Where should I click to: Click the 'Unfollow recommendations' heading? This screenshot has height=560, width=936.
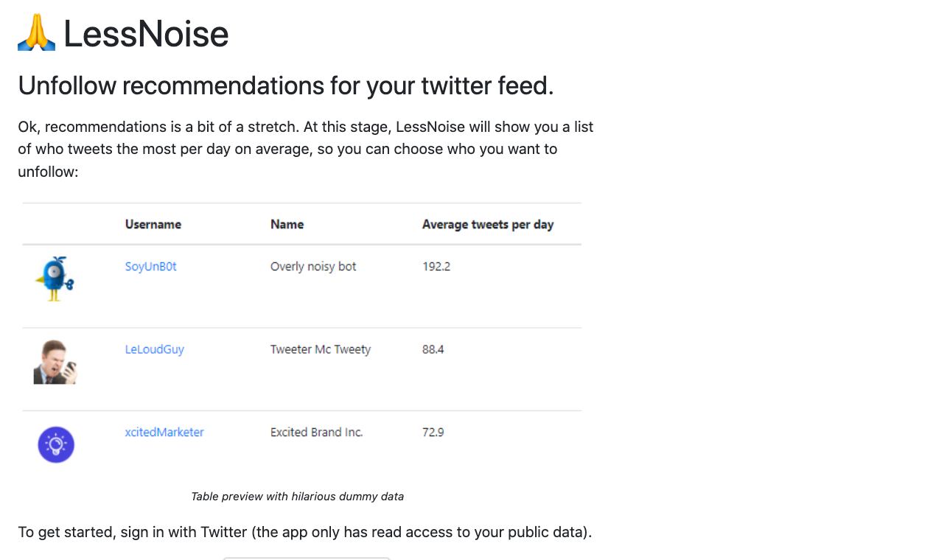pyautogui.click(x=286, y=86)
